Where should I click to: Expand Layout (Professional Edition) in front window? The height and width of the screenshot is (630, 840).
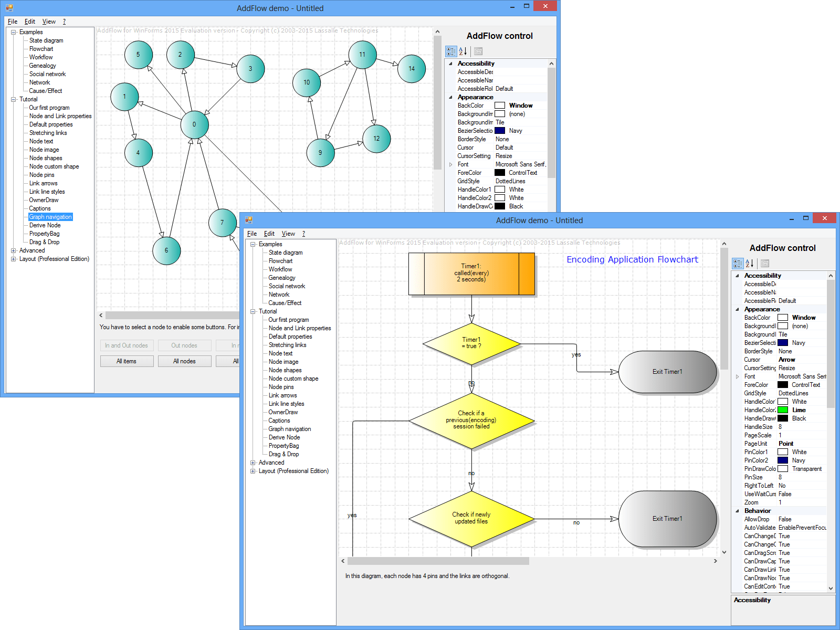tap(253, 471)
